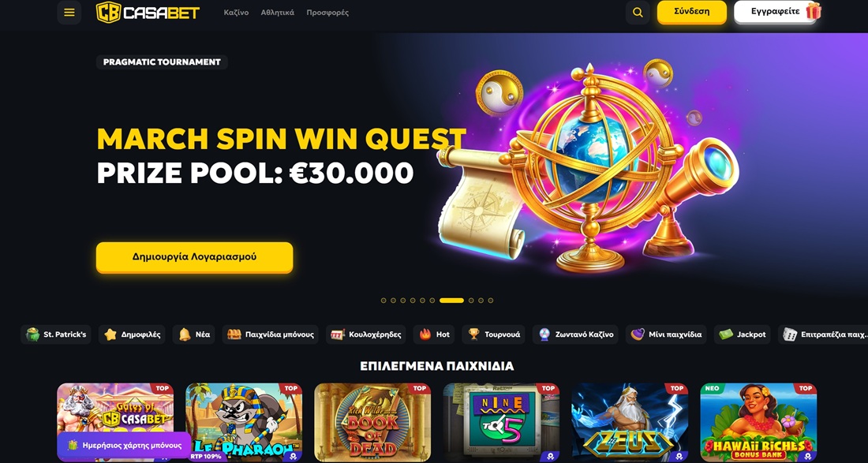Open Ζωντανό Καζίνο category
This screenshot has height=463, width=868.
coord(576,334)
